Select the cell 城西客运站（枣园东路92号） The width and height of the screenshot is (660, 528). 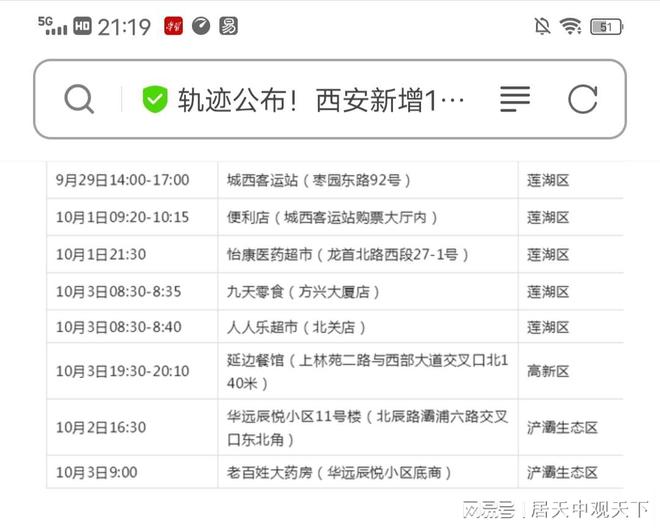point(368,180)
